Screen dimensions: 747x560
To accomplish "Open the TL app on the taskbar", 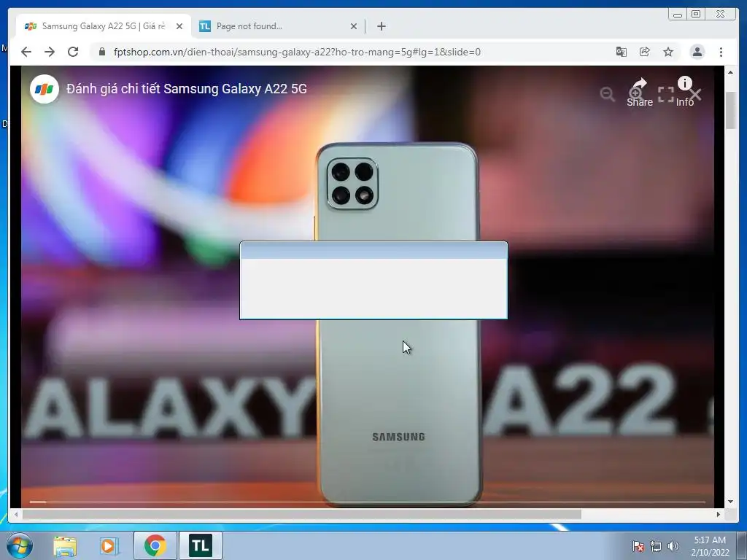I will [x=201, y=545].
